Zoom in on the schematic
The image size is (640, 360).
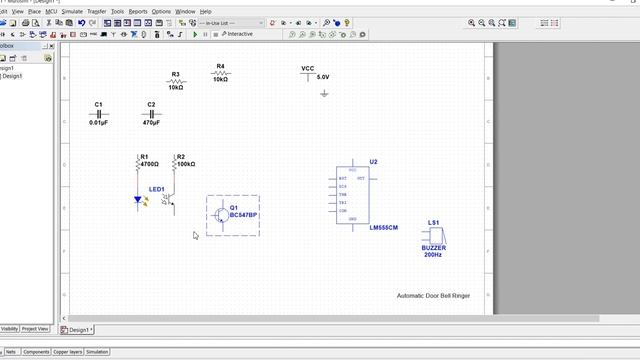471,23
